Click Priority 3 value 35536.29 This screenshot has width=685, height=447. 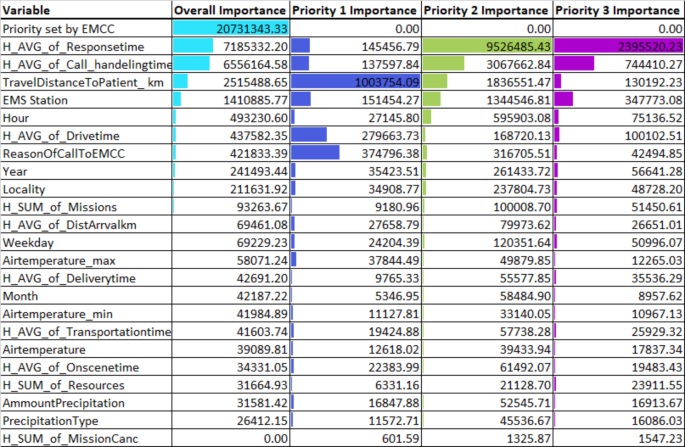click(x=657, y=278)
